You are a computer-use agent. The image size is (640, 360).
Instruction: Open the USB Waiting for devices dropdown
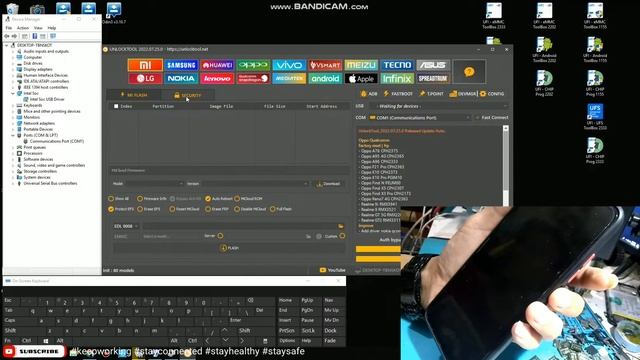point(440,106)
